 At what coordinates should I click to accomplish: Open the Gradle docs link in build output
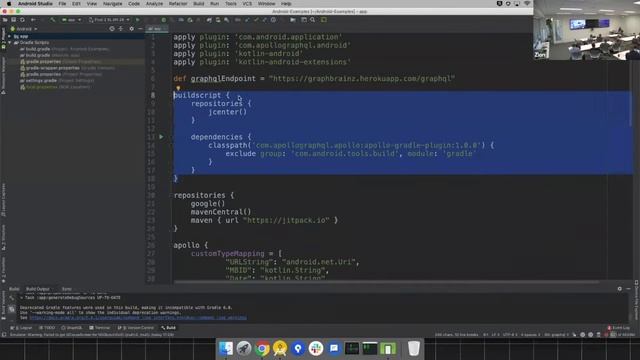[x=138, y=318]
